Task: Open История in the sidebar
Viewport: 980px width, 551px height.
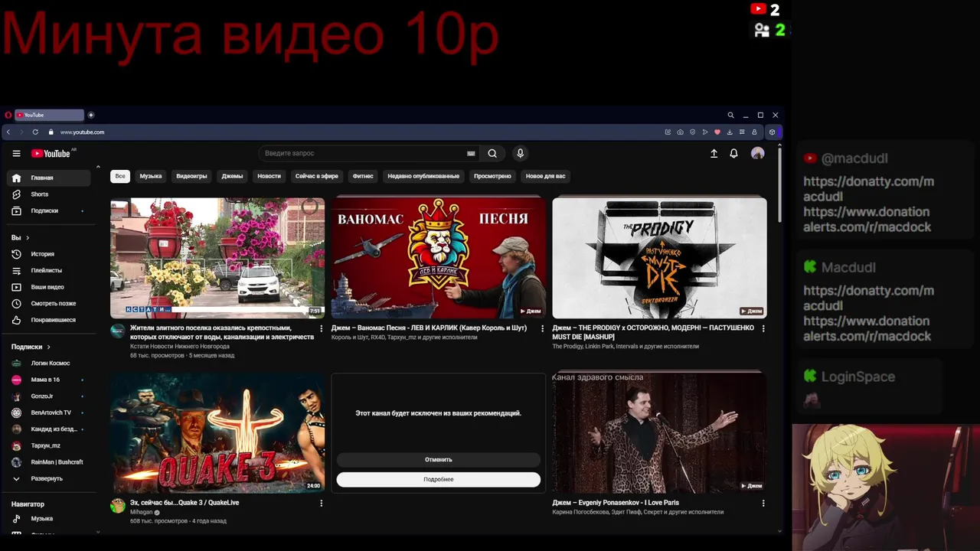Action: 48,254
